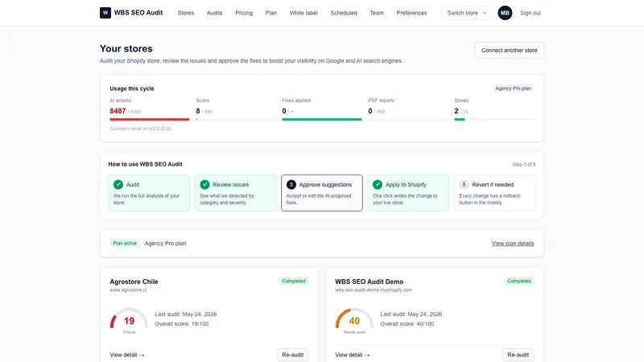This screenshot has height=362, width=644.
Task: Click Overall score: 19/100 text
Action: 182,324
